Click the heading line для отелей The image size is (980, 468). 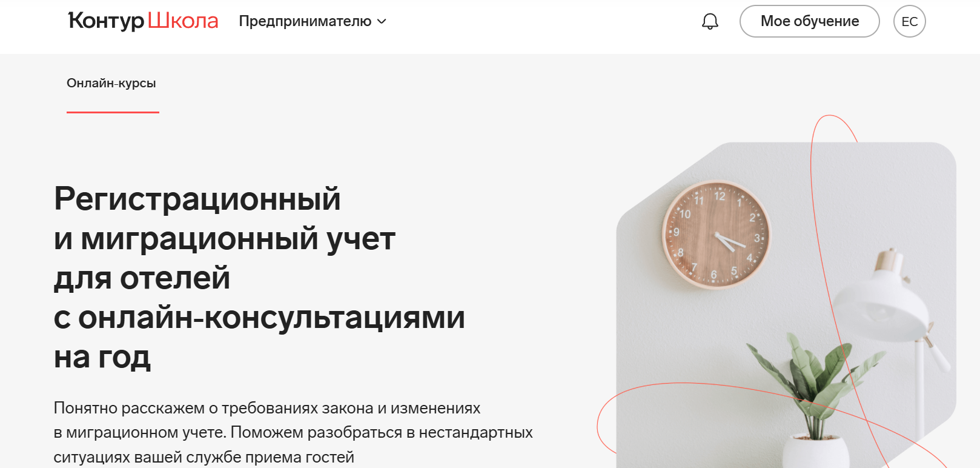click(x=142, y=278)
